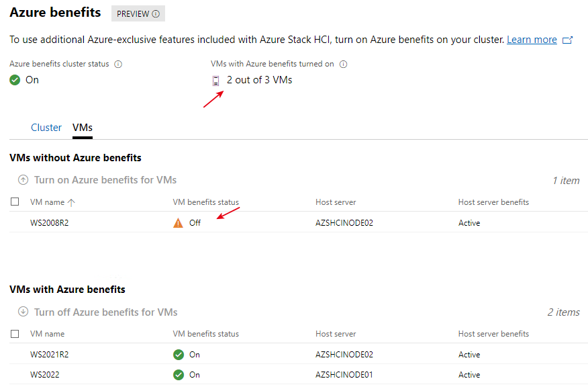Sort by VM name in VMs without benefits table
This screenshot has height=391, width=588.
coord(47,202)
